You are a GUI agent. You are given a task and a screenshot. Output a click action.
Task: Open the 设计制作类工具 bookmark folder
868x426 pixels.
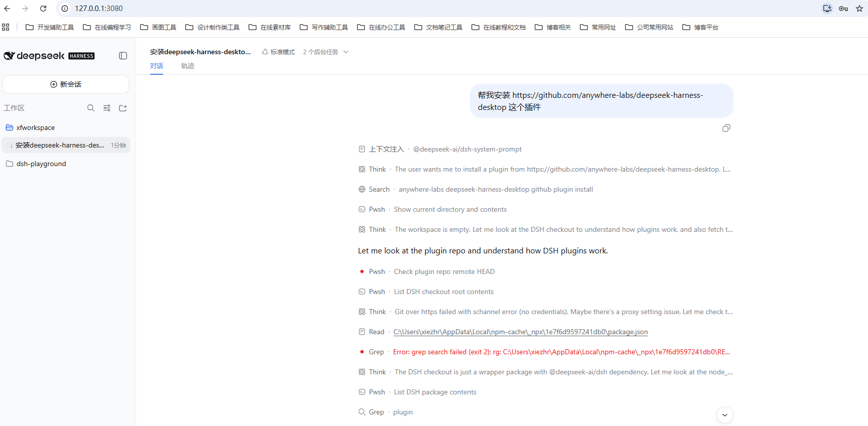212,27
